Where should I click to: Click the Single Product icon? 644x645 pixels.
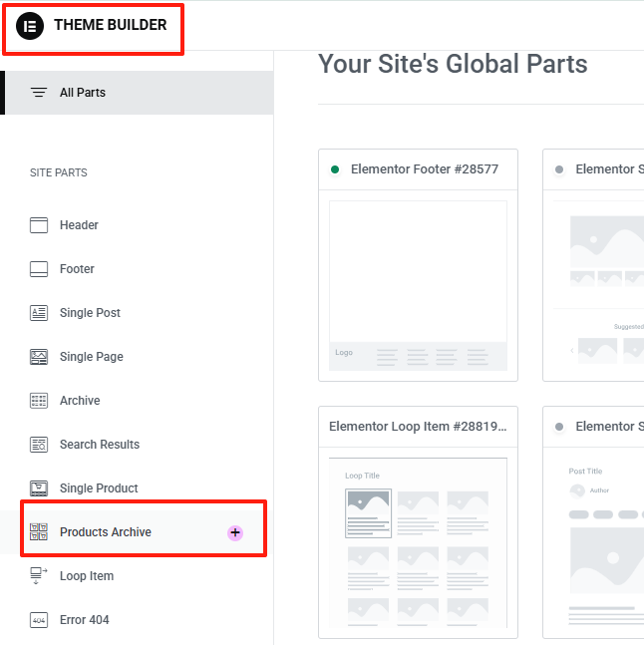[x=39, y=488]
